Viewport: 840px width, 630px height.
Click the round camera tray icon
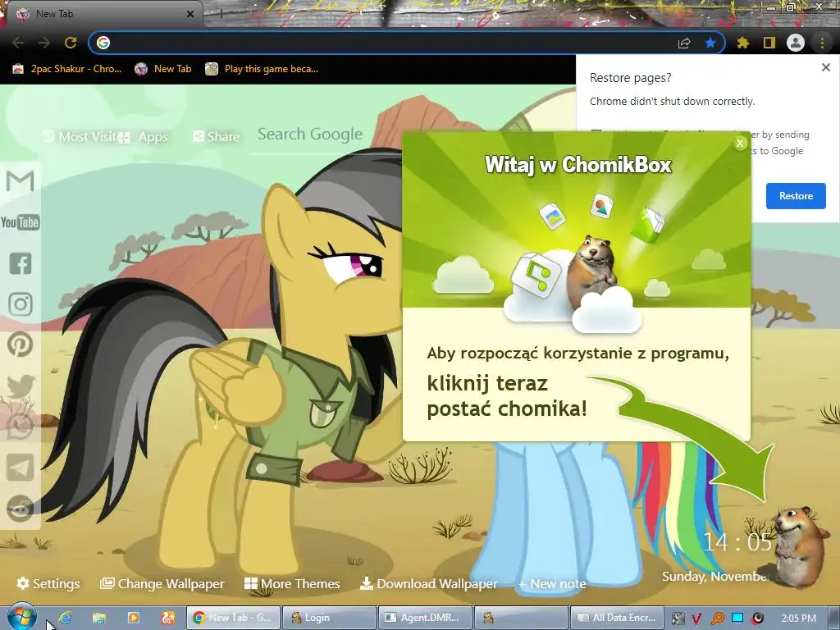[757, 619]
